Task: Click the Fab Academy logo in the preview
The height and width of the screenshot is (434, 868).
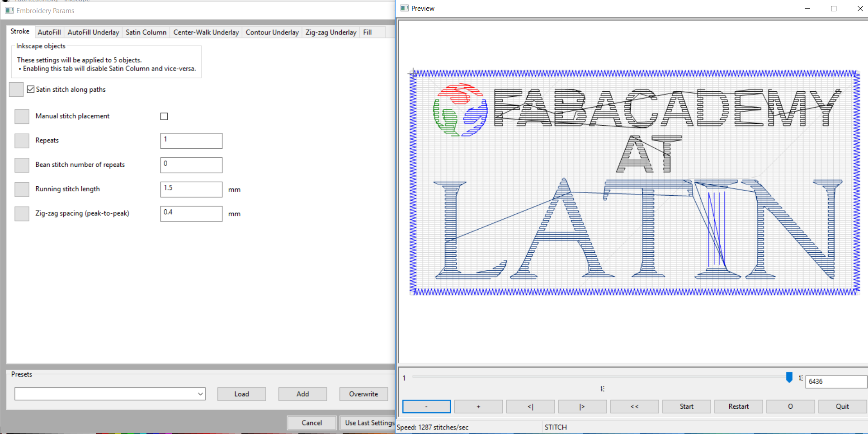Action: coord(460,110)
